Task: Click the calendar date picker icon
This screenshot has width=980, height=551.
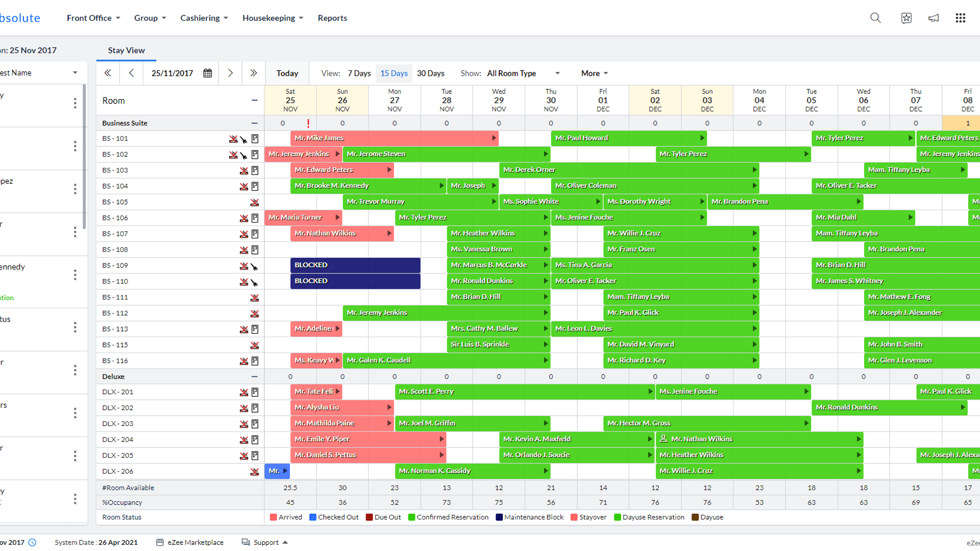Action: click(207, 73)
